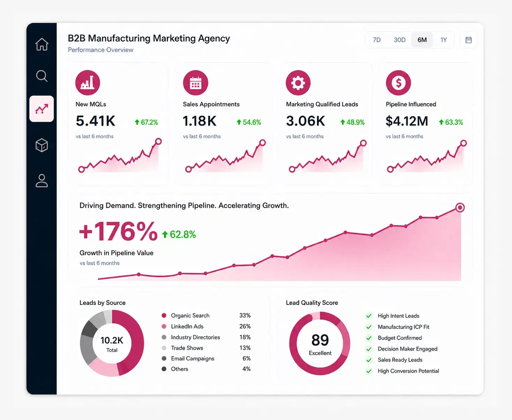Click green arrow beside 67.2%
The height and width of the screenshot is (420, 512).
point(137,122)
